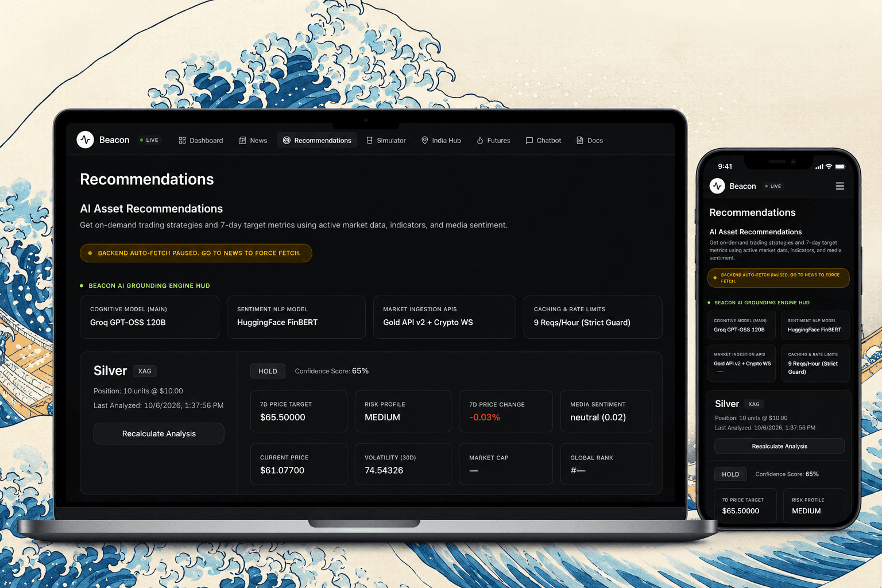Click Recalculate Analysis button on laptop
Screen dimensions: 882x588
[x=159, y=434]
